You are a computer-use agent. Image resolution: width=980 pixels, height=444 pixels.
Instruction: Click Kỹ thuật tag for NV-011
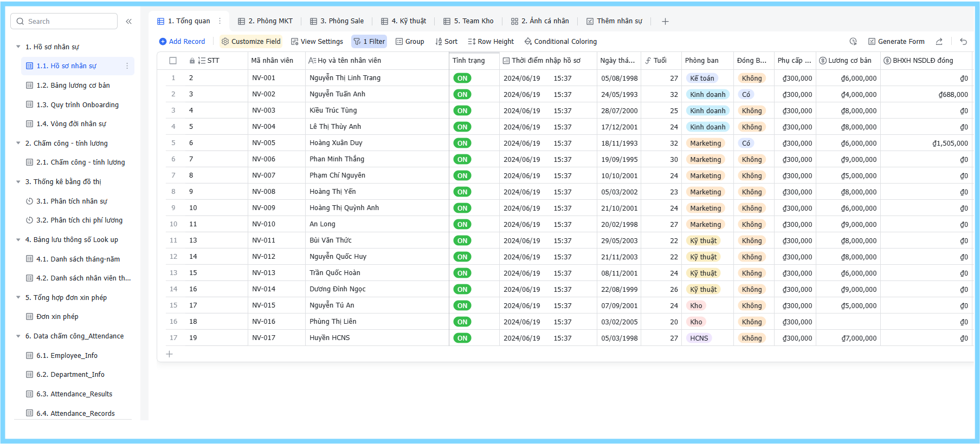tap(704, 241)
